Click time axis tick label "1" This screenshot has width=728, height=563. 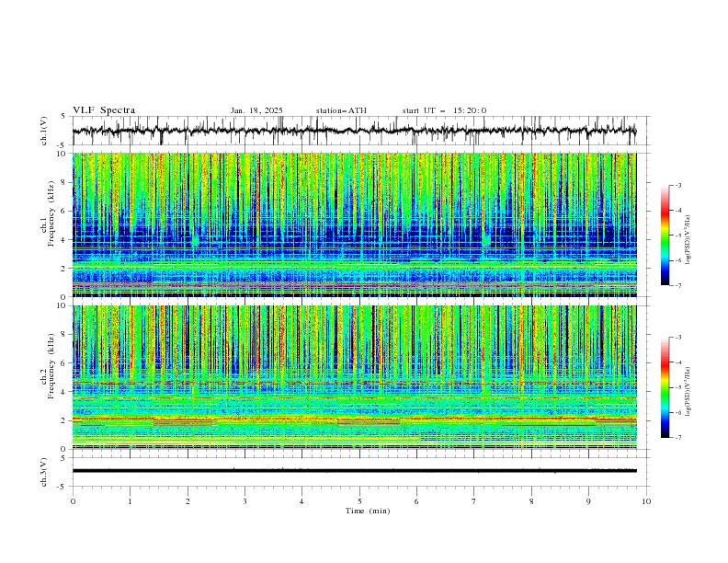coord(130,501)
